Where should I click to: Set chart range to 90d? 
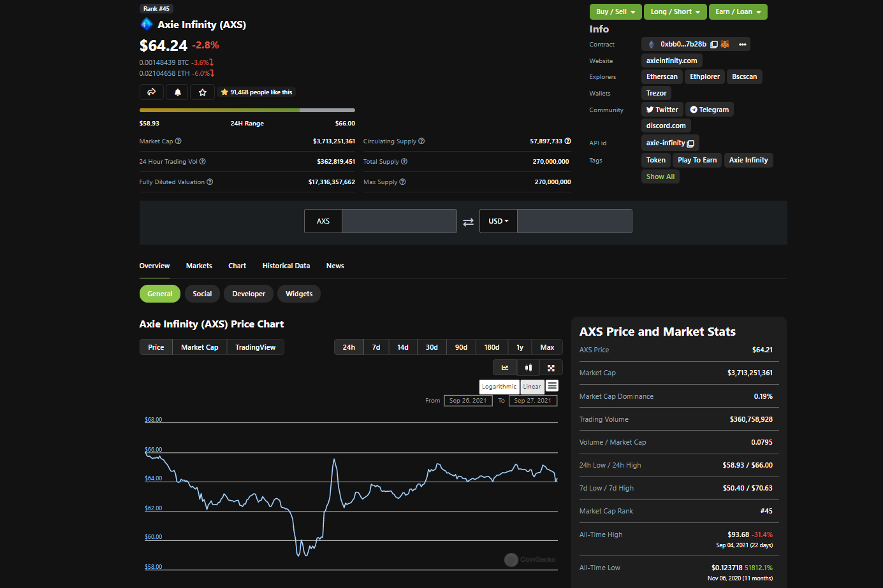(x=461, y=347)
